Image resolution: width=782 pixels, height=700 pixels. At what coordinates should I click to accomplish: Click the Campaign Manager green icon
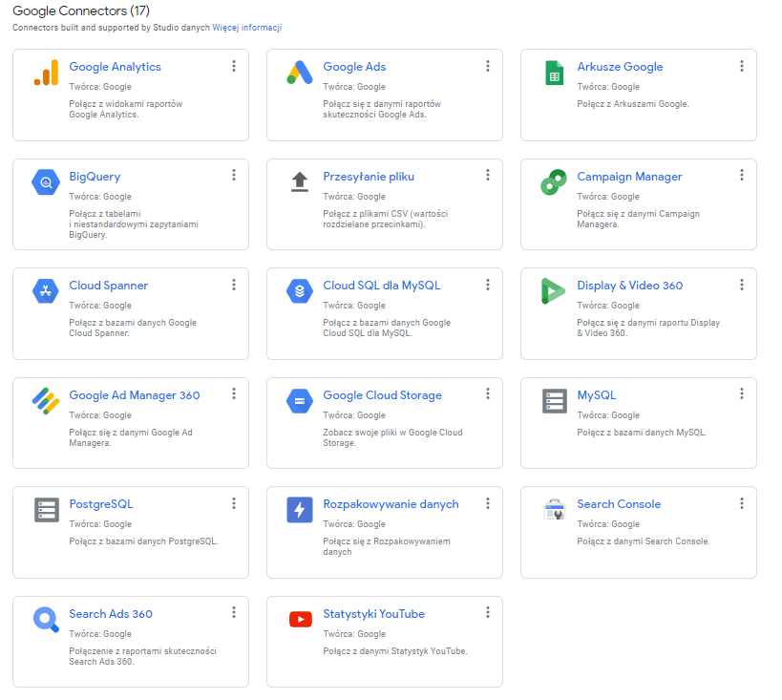(x=554, y=182)
